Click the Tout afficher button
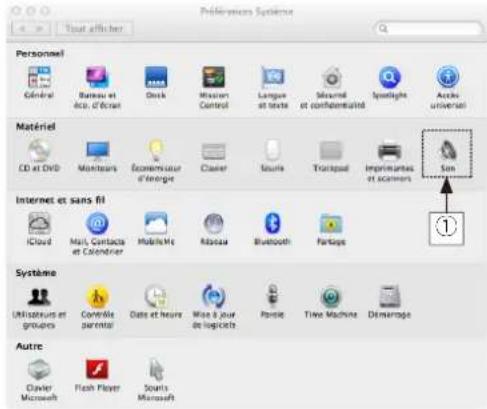Image resolution: width=487 pixels, height=409 pixels. click(94, 28)
